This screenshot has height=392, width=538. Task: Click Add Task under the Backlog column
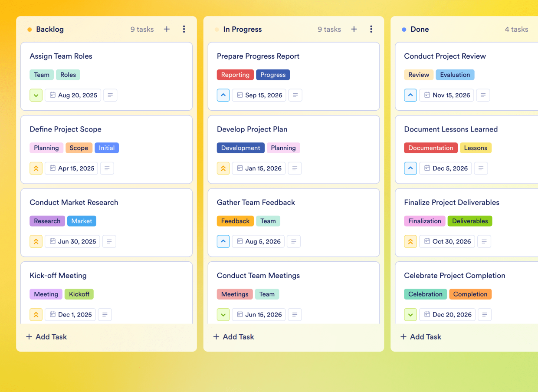46,336
